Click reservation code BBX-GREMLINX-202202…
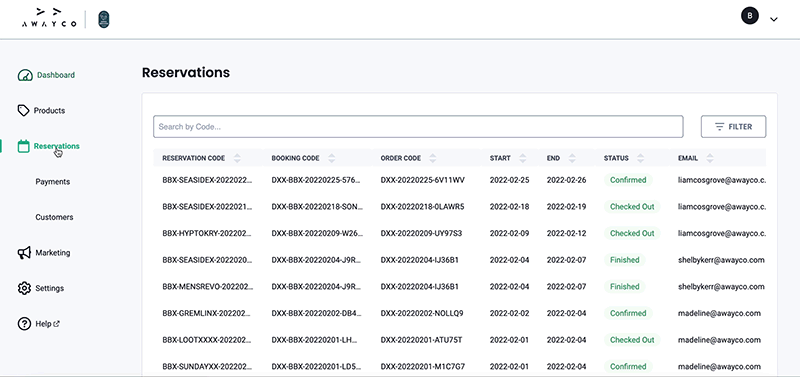Screen dimensions: 800x377 207,313
